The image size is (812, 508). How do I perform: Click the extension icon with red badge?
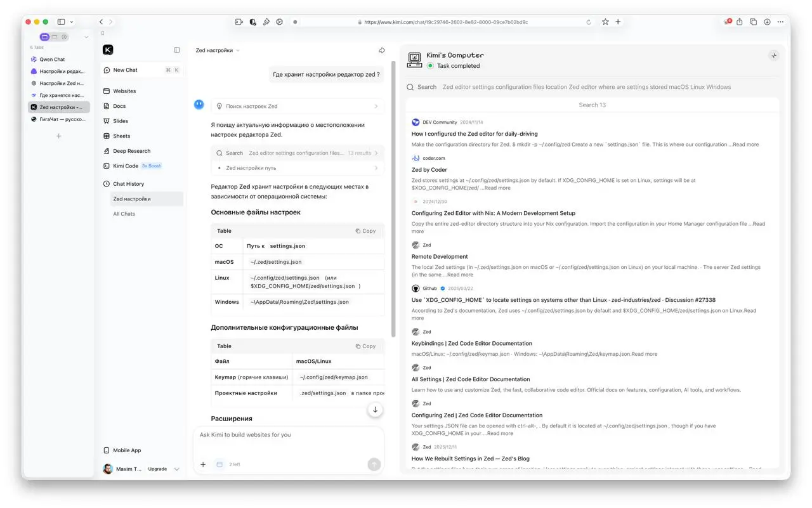click(727, 22)
